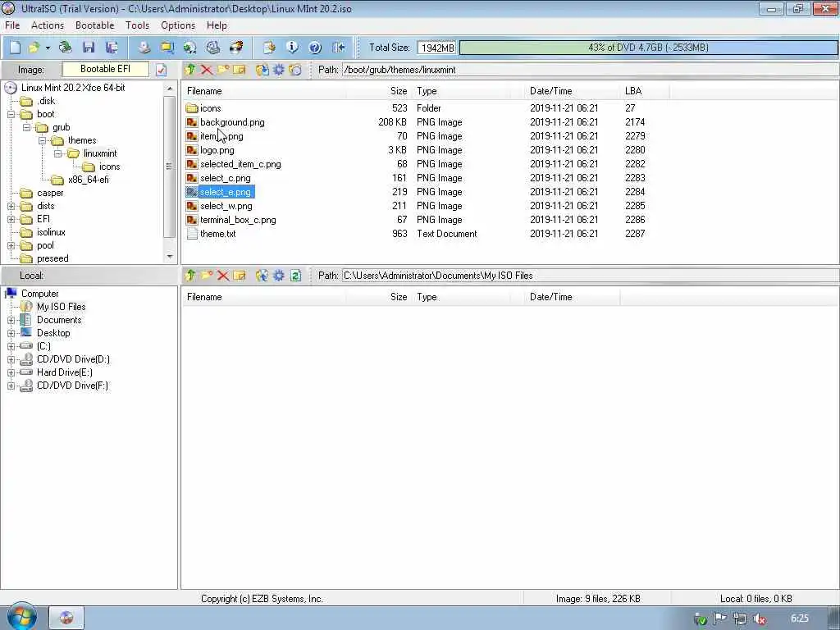Open the image Info icon
The width and height of the screenshot is (840, 630).
tap(292, 48)
